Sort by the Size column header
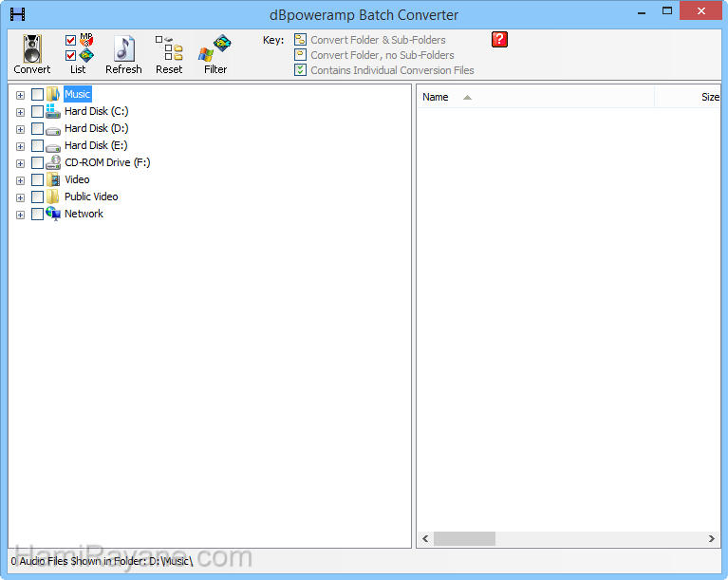Viewport: 728px width, 580px height. [687, 97]
